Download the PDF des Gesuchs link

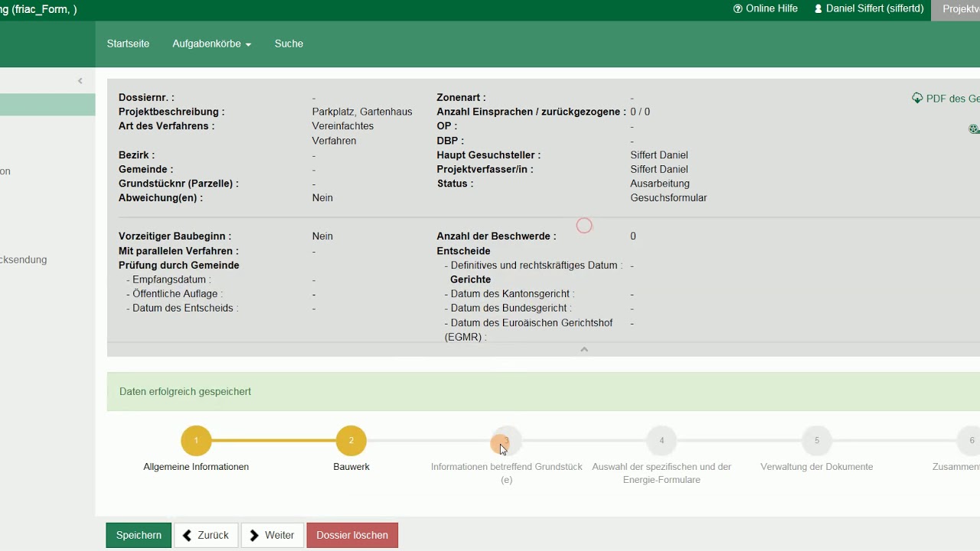[x=946, y=99]
